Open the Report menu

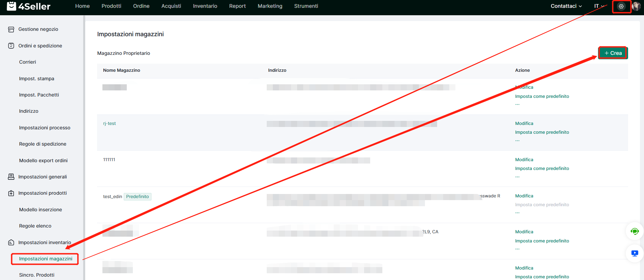[237, 6]
